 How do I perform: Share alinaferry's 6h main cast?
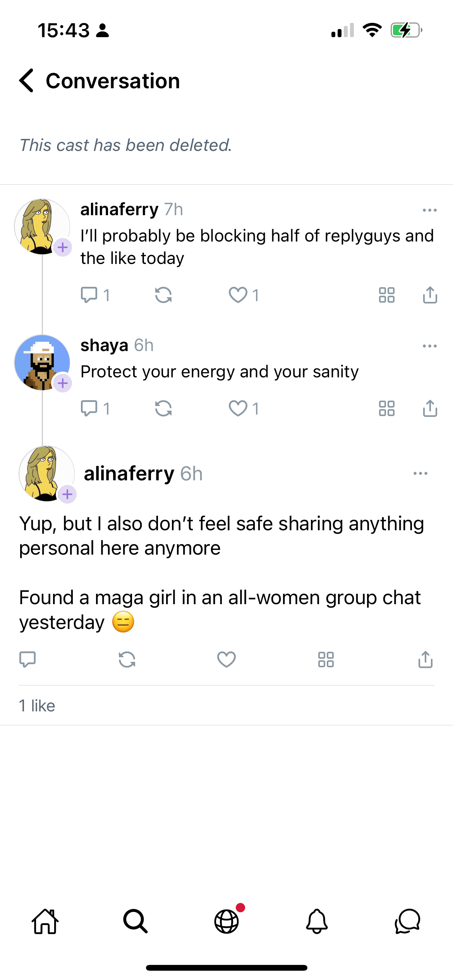click(425, 659)
